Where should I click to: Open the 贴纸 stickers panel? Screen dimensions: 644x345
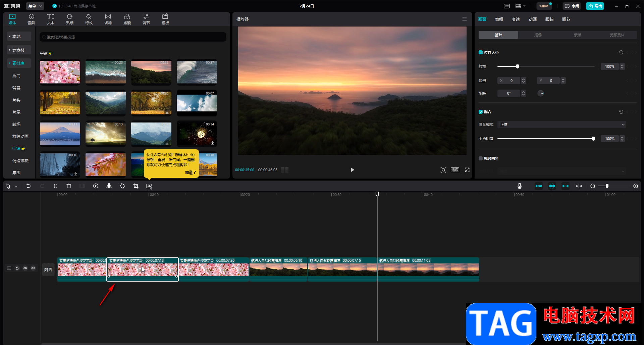(x=69, y=19)
